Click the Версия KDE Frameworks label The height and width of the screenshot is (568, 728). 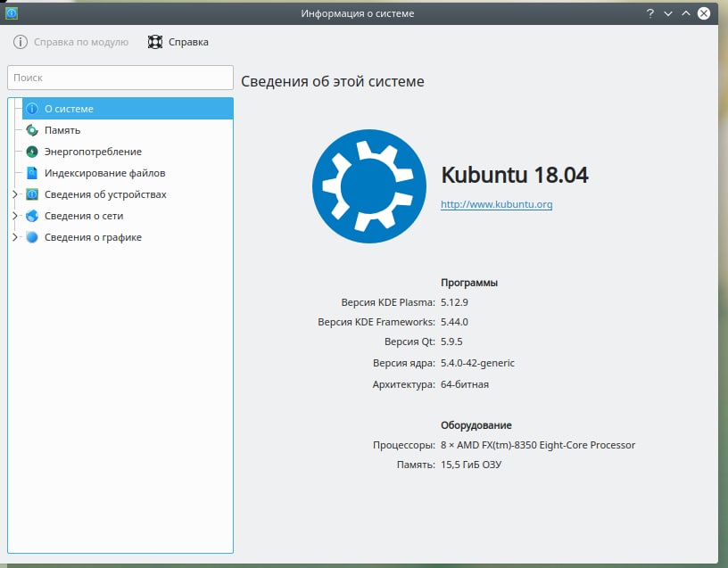(x=376, y=322)
